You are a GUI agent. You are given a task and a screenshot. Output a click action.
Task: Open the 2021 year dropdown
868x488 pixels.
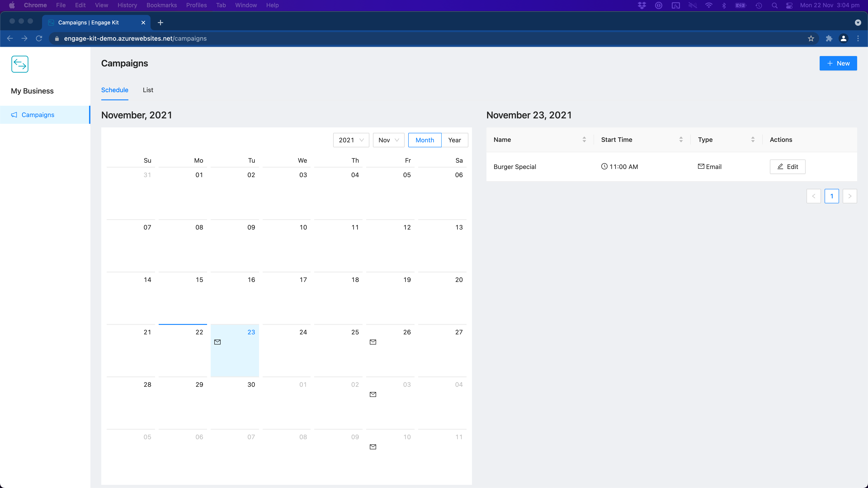[x=351, y=140]
